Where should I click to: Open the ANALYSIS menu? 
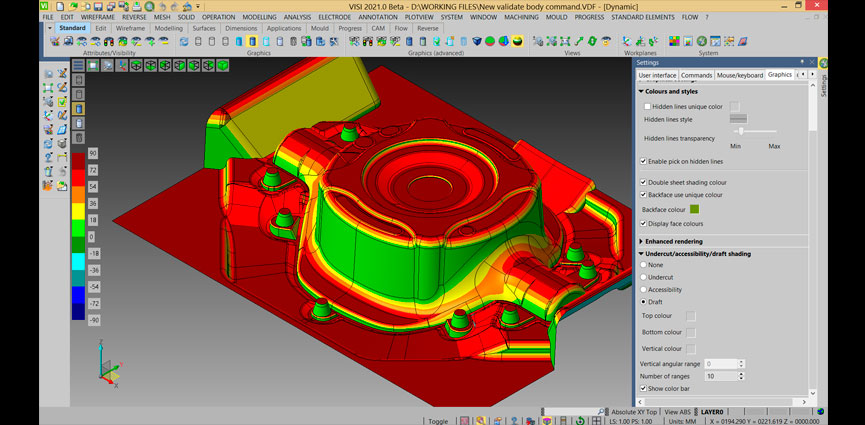297,17
